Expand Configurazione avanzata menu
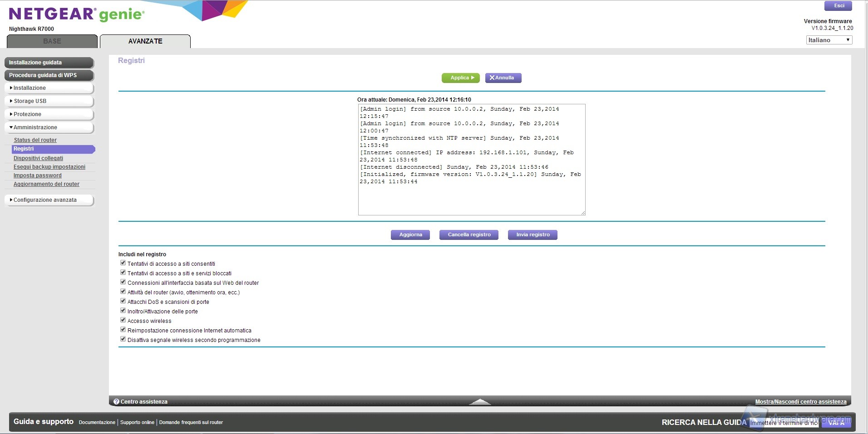The height and width of the screenshot is (434, 868). coord(49,200)
